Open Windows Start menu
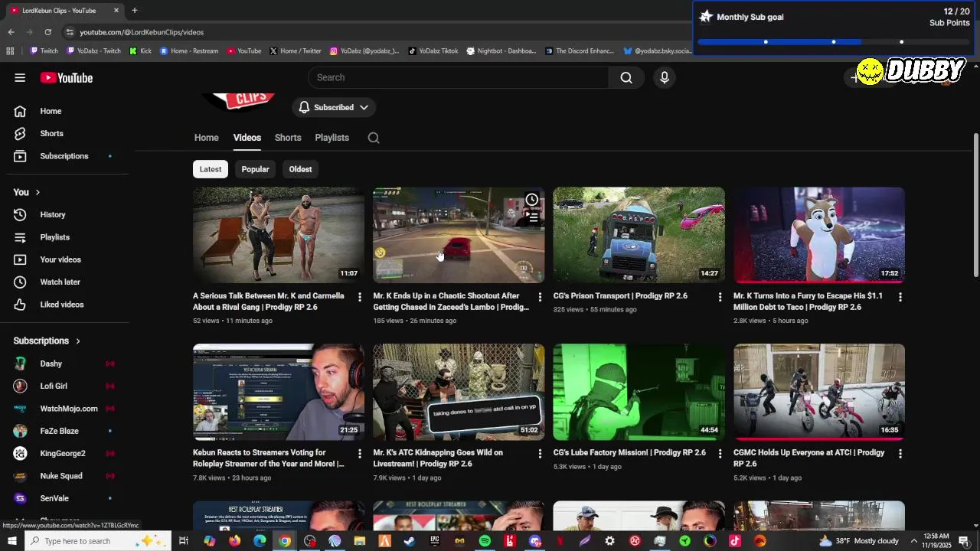 (x=12, y=541)
